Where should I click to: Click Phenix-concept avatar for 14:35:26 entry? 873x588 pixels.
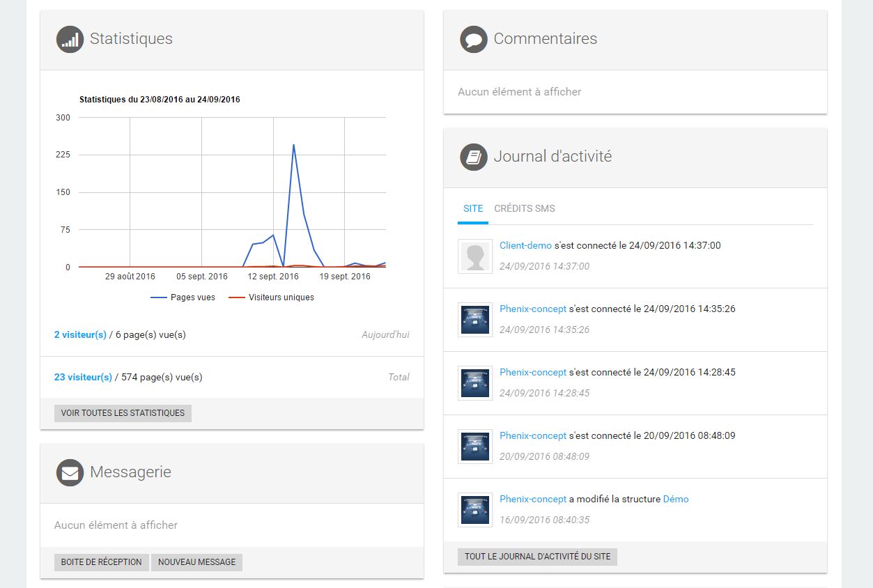475,320
